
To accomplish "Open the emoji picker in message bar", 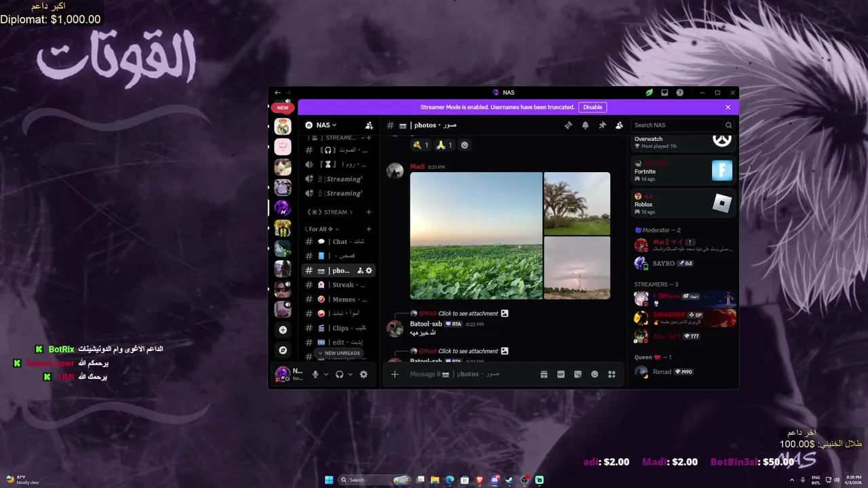I will (x=595, y=374).
